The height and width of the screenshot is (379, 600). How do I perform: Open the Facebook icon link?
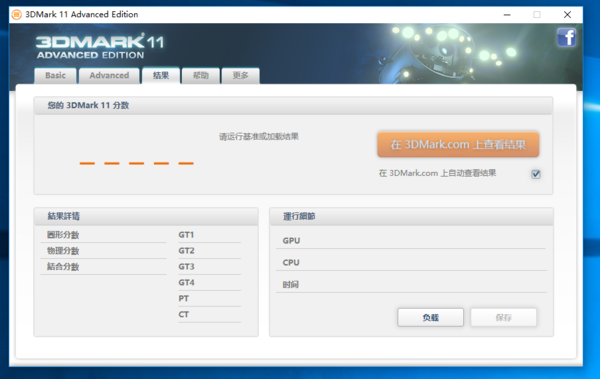[567, 38]
